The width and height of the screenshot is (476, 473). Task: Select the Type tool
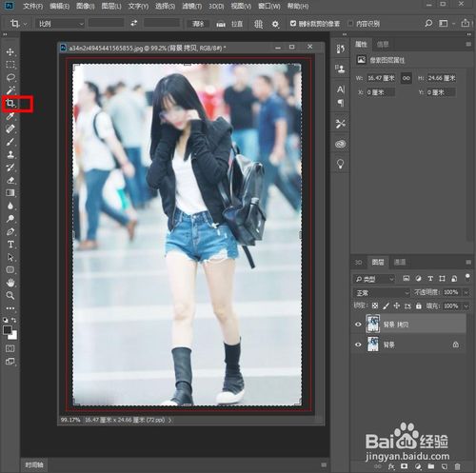10,245
